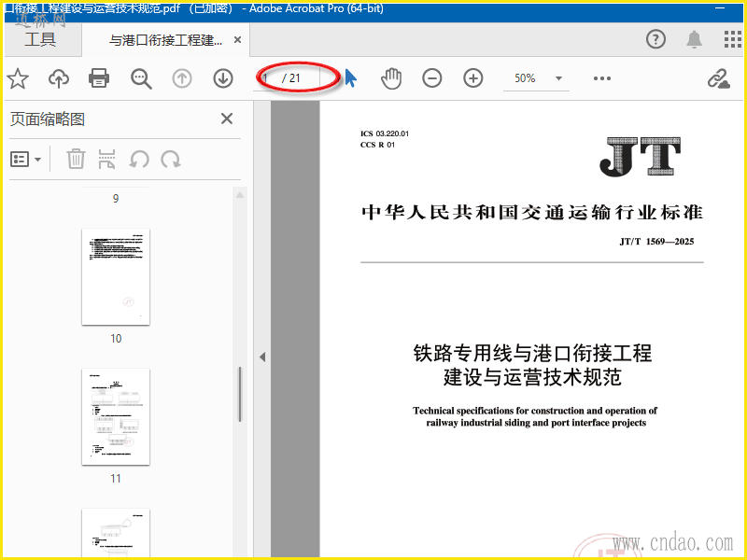Click the standard number JT/T 1569—2025
Image resolution: width=747 pixels, height=560 pixels.
[656, 242]
